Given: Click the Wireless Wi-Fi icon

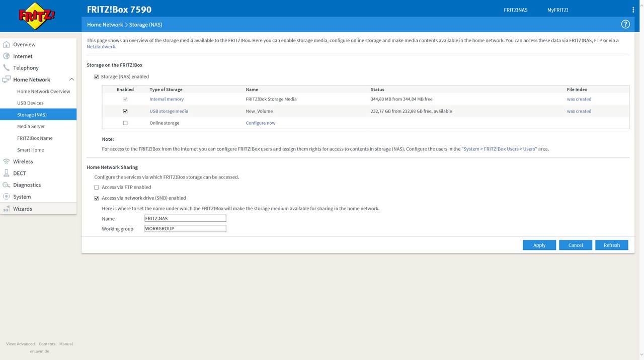Looking at the screenshot, I should [7, 161].
